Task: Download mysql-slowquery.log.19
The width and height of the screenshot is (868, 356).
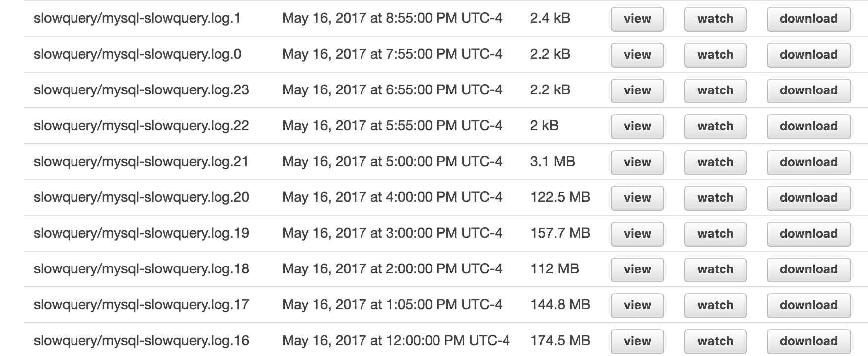Action: coord(808,234)
